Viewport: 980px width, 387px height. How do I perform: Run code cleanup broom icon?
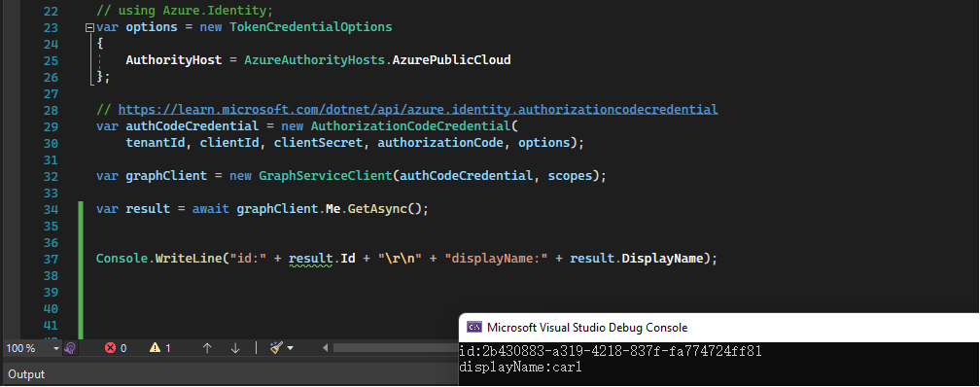(276, 348)
